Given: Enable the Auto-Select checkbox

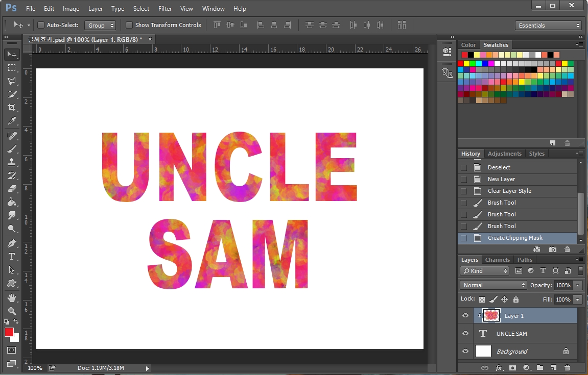Looking at the screenshot, I should coord(41,25).
